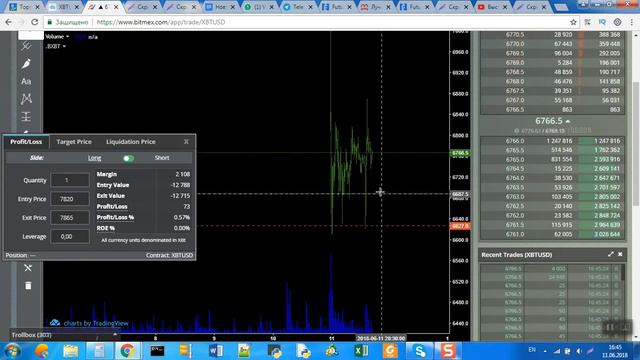Open the Chrome menu (three dots)
The height and width of the screenshot is (360, 640).
[x=632, y=22]
